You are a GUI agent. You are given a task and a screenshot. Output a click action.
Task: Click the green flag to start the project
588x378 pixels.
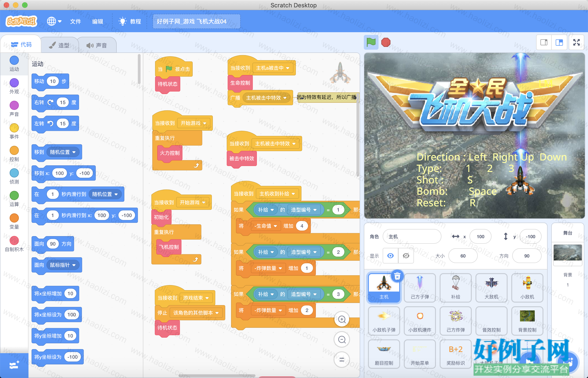point(371,42)
